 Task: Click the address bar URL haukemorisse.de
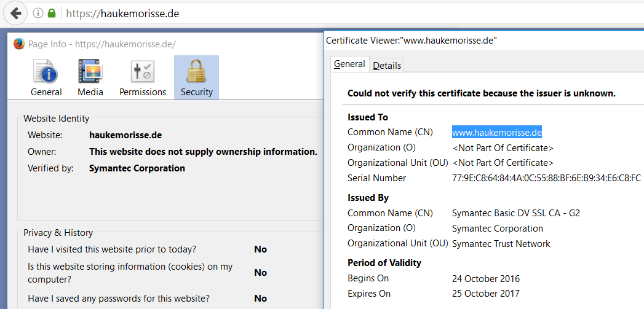click(x=122, y=13)
